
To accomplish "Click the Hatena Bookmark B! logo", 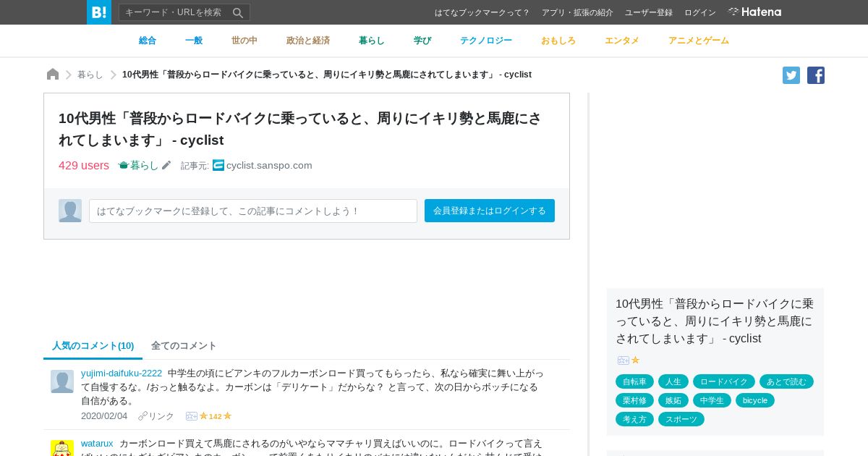I will point(99,12).
